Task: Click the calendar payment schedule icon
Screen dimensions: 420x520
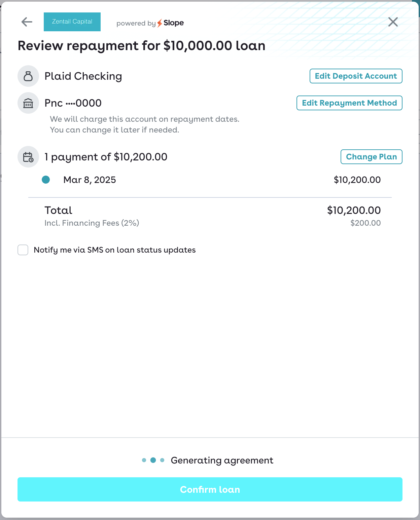Action: pyautogui.click(x=28, y=157)
